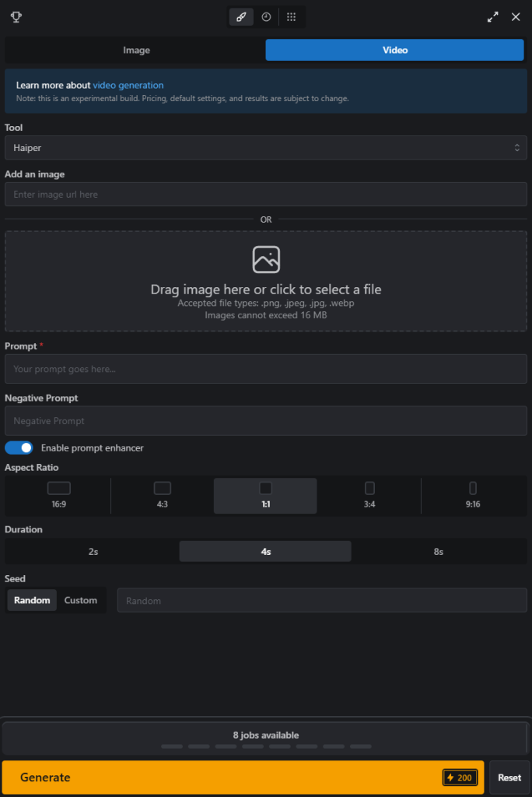Switch to the Image tab

pyautogui.click(x=136, y=49)
